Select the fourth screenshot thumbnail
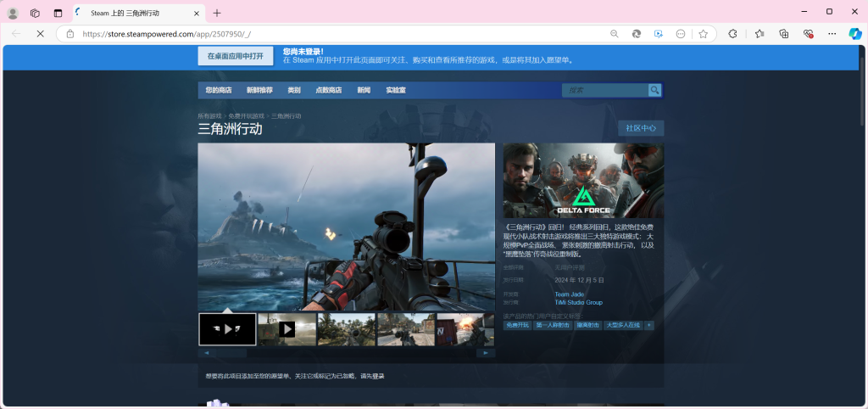The image size is (868, 409). 406,329
